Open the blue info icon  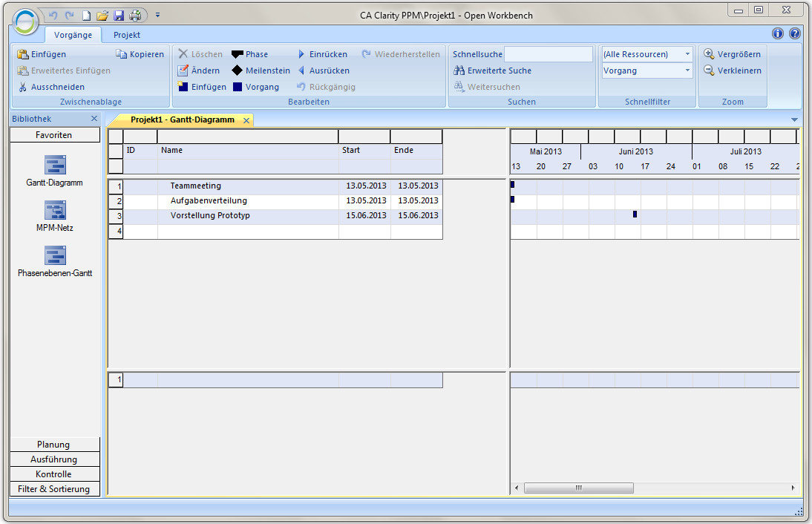[778, 33]
